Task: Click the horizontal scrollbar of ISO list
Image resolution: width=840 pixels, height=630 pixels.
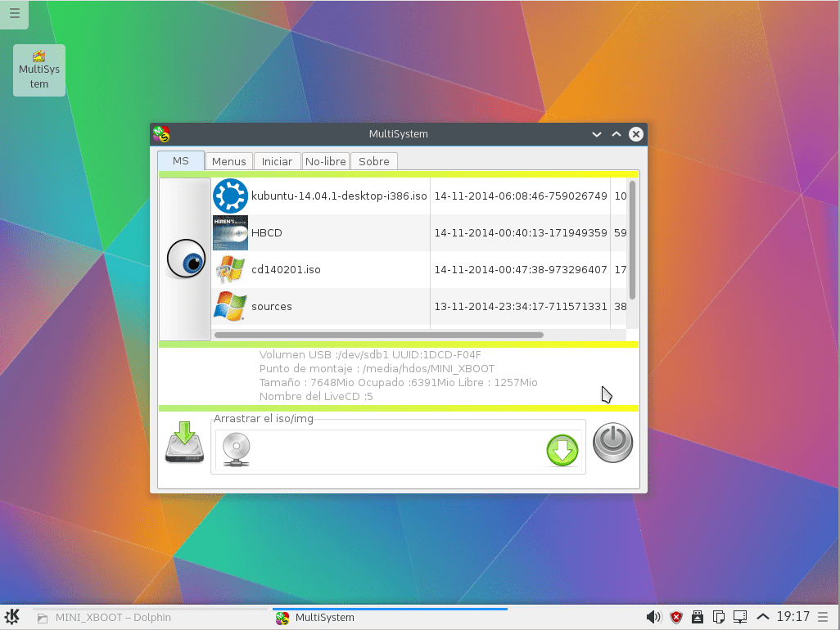Action: (x=379, y=335)
